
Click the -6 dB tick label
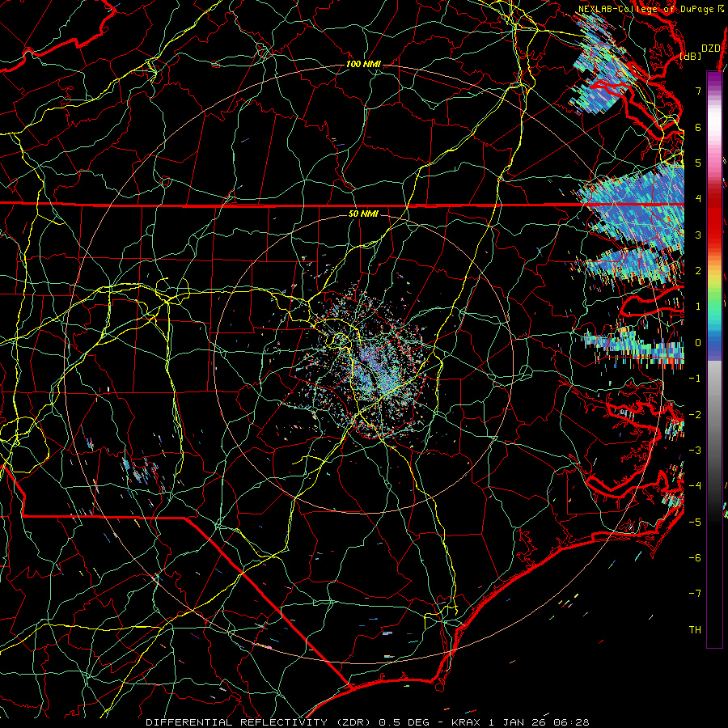695,557
